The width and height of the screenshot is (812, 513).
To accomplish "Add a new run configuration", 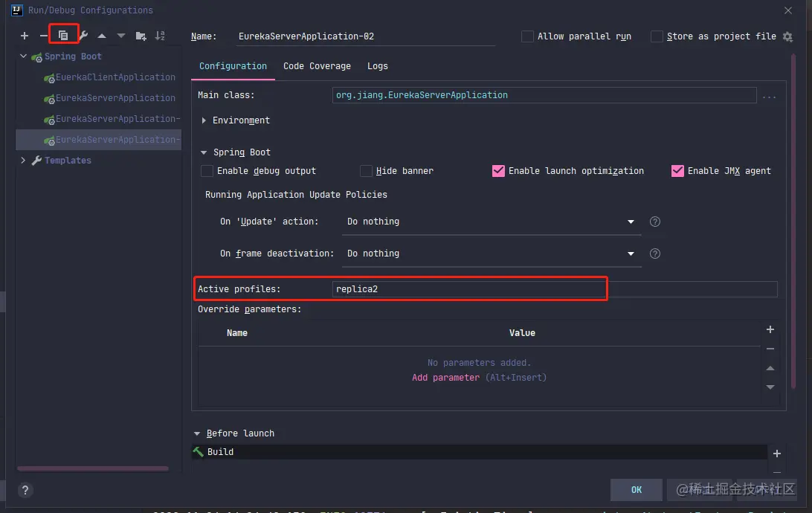I will 25,36.
